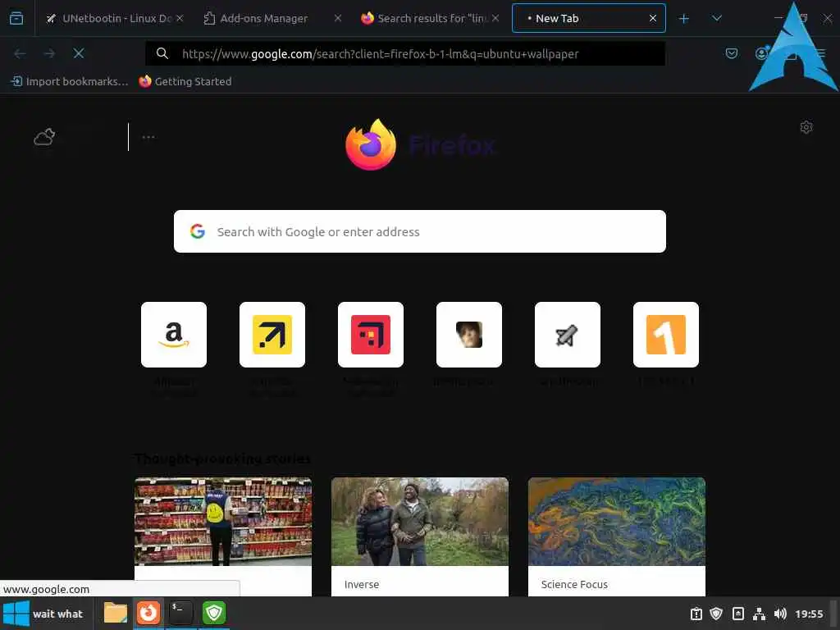Viewport: 840px width, 630px height.
Task: Click Search with Google input box
Action: coord(419,231)
